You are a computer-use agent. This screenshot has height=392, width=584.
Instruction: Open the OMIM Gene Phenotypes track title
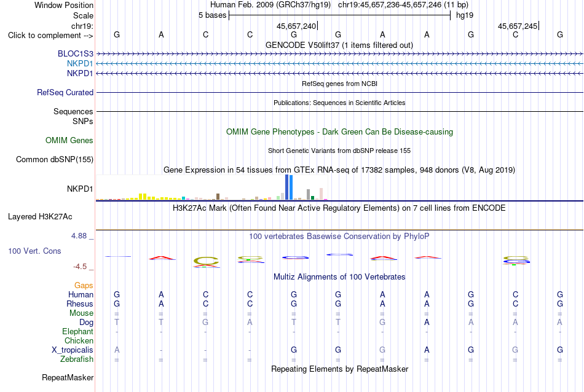(339, 131)
